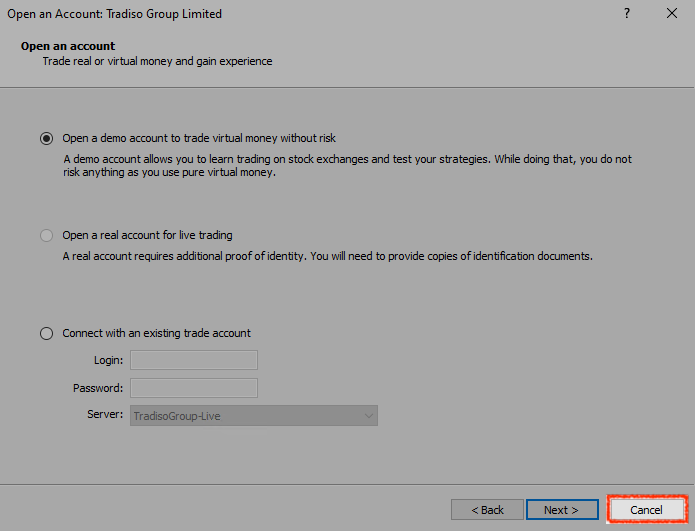The height and width of the screenshot is (531, 695).
Task: Click the Login input field
Action: (194, 360)
